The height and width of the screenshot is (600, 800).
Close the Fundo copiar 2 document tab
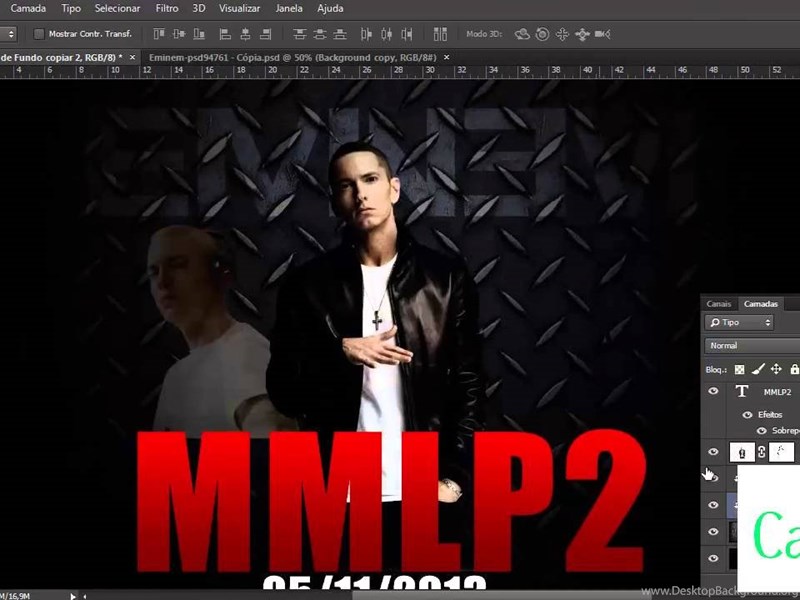coord(133,58)
